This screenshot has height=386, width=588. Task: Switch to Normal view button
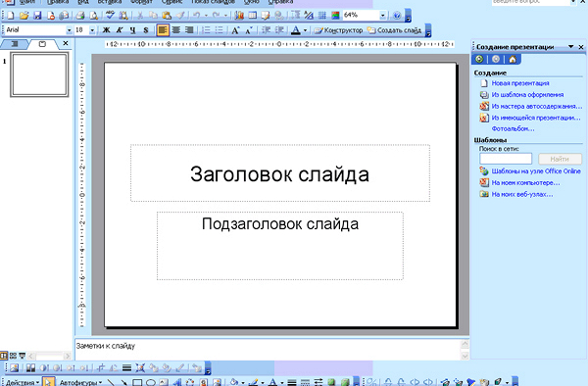(4, 356)
